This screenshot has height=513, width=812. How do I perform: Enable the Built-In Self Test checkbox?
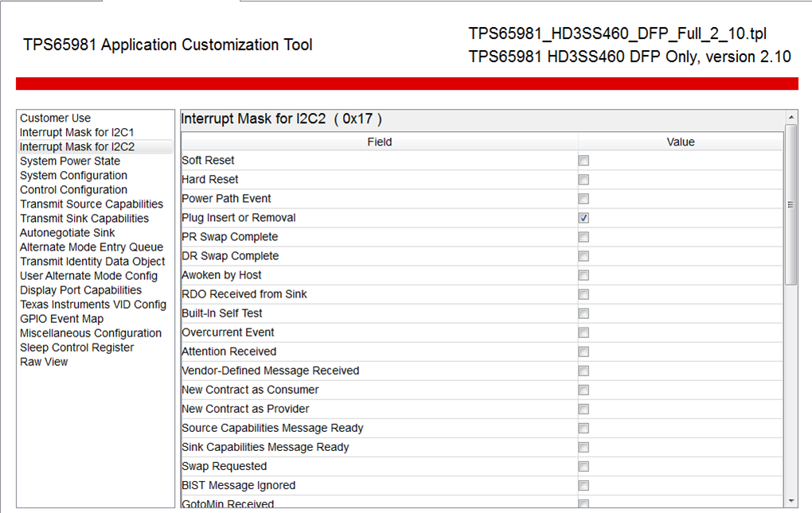click(x=584, y=314)
